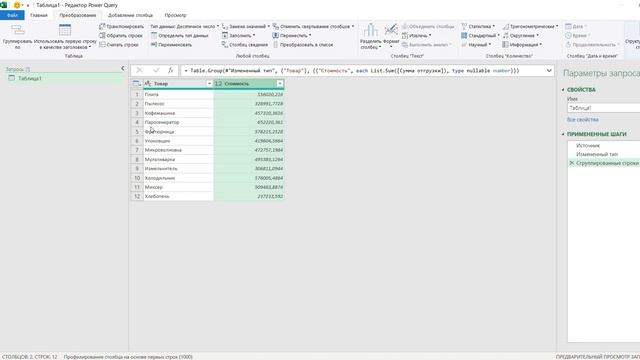
Task: Collapse the queries pane with the chevron
Action: pyautogui.click(x=122, y=69)
